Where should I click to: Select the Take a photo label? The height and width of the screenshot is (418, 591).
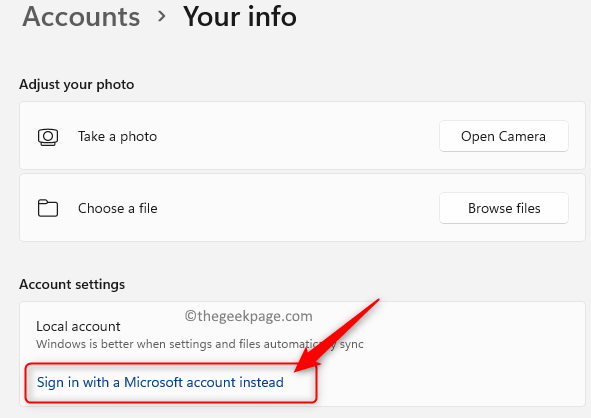coord(117,136)
